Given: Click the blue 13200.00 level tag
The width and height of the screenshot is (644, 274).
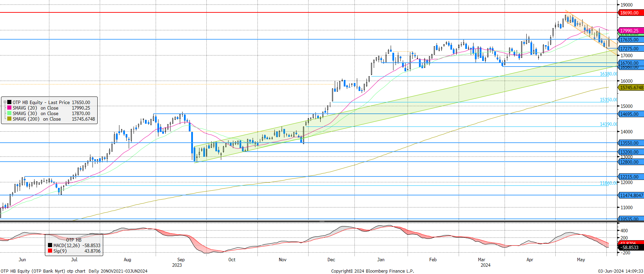Looking at the screenshot, I should pos(631,152).
